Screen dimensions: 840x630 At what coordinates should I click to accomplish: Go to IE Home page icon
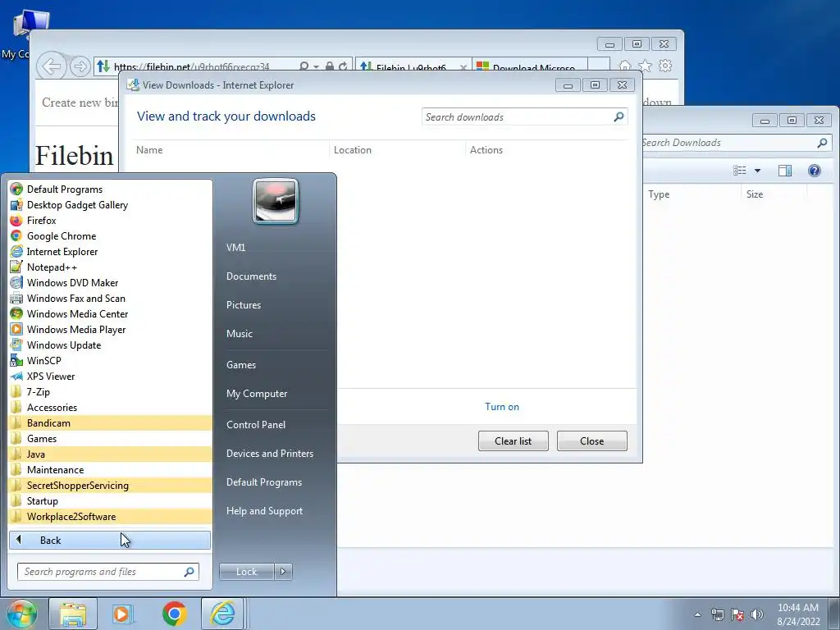tap(624, 66)
